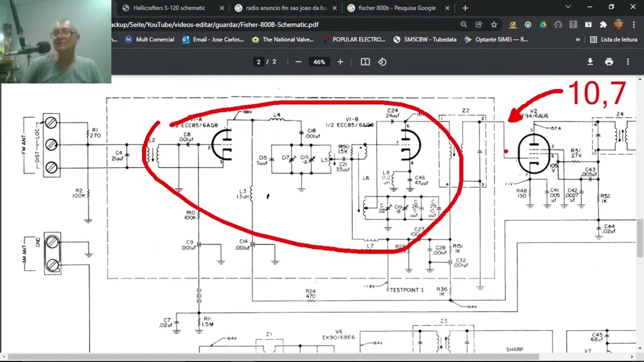Open the Google Drive extension icon
Image resolution: width=644 pixels, height=362 pixels.
pos(543,25)
